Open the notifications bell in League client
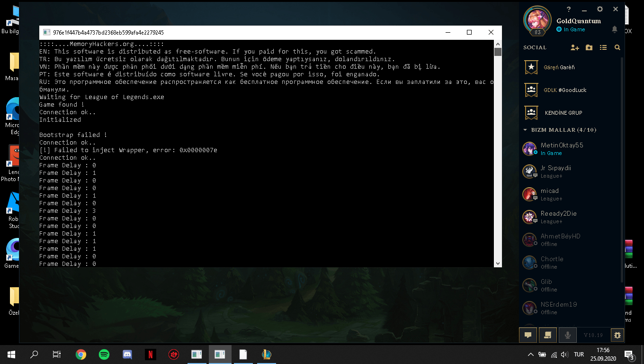 (615, 29)
